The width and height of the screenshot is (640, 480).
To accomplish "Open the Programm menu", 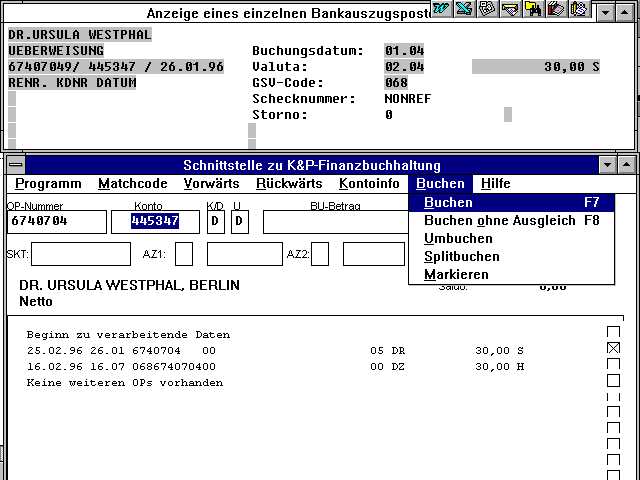I will pyautogui.click(x=48, y=184).
